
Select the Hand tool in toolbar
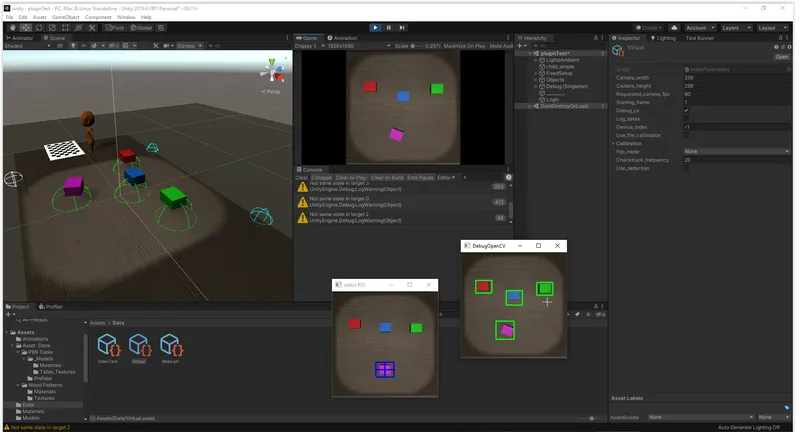12,28
